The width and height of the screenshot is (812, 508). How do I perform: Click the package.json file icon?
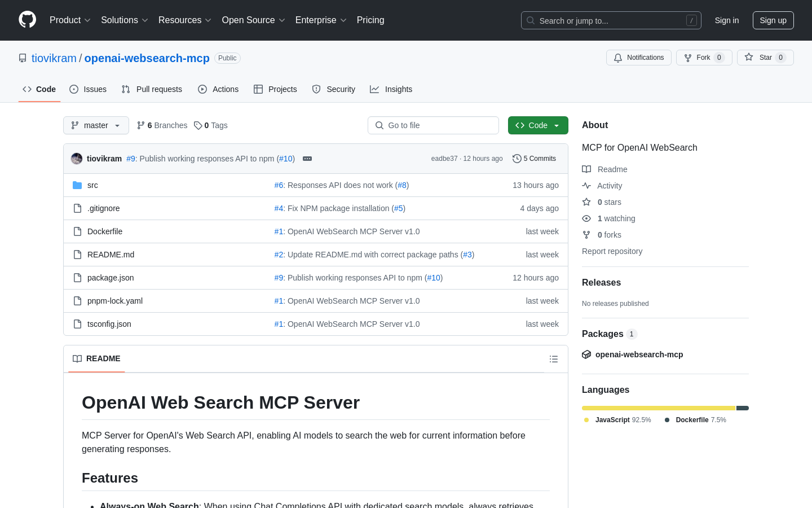click(x=77, y=278)
